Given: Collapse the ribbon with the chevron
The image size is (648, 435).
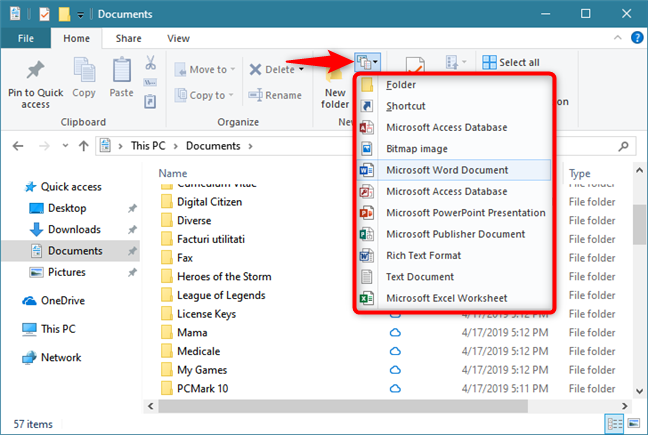Looking at the screenshot, I should pyautogui.click(x=618, y=38).
